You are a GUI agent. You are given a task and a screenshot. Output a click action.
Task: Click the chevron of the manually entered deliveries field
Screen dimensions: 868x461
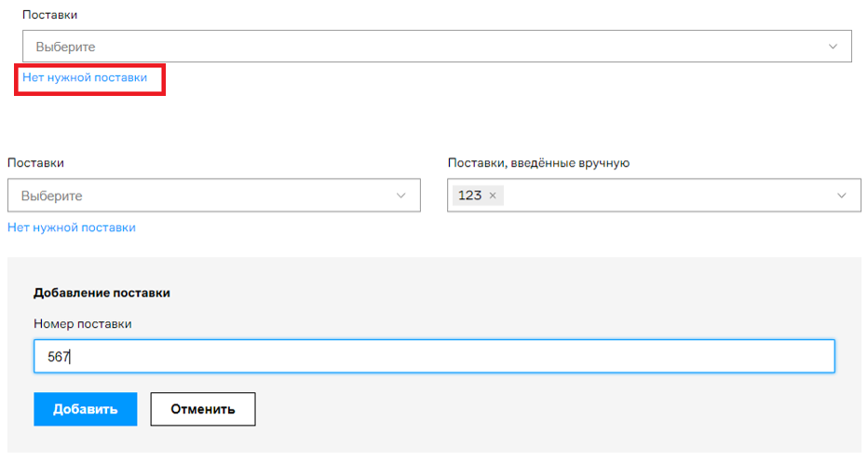842,196
